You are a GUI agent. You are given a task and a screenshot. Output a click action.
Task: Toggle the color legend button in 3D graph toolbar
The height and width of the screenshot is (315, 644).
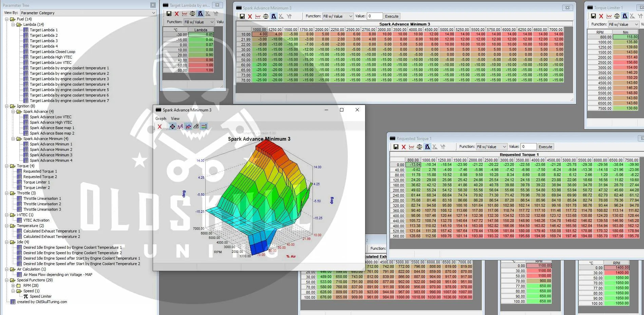(x=204, y=127)
